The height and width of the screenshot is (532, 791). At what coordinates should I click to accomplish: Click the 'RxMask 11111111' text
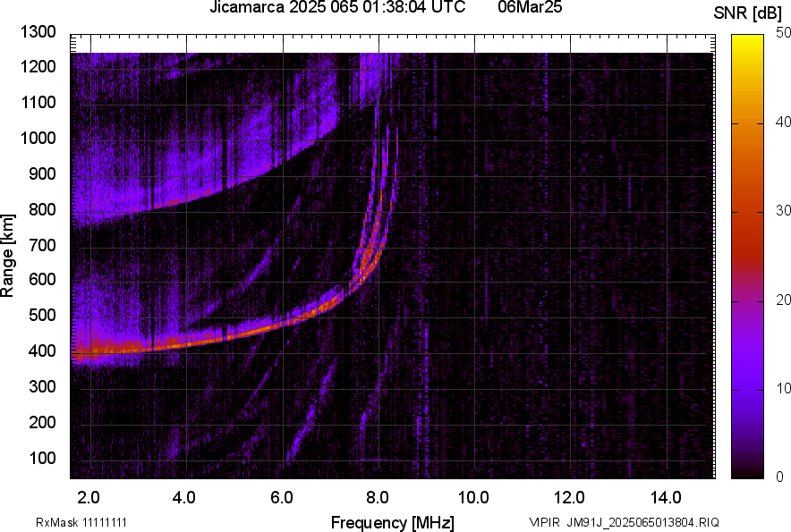(x=81, y=522)
